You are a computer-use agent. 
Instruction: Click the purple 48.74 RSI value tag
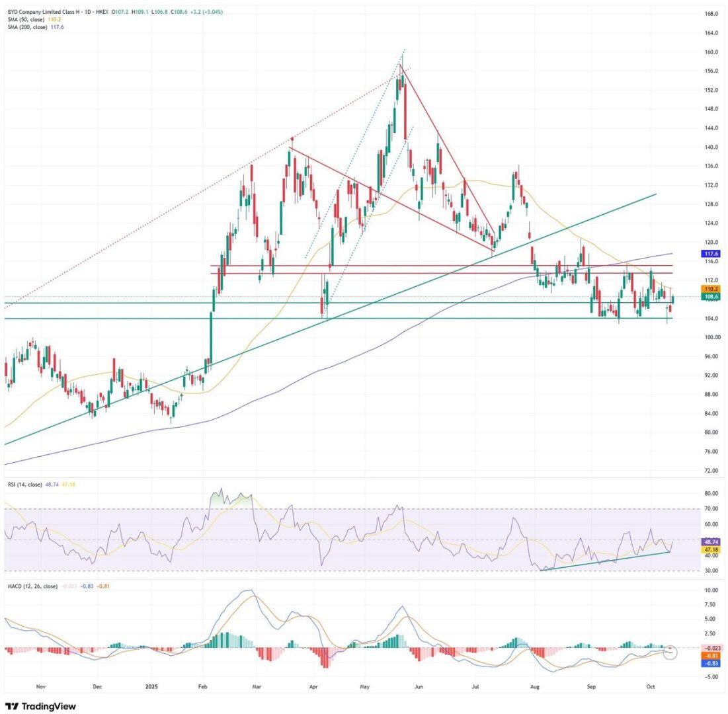click(711, 541)
